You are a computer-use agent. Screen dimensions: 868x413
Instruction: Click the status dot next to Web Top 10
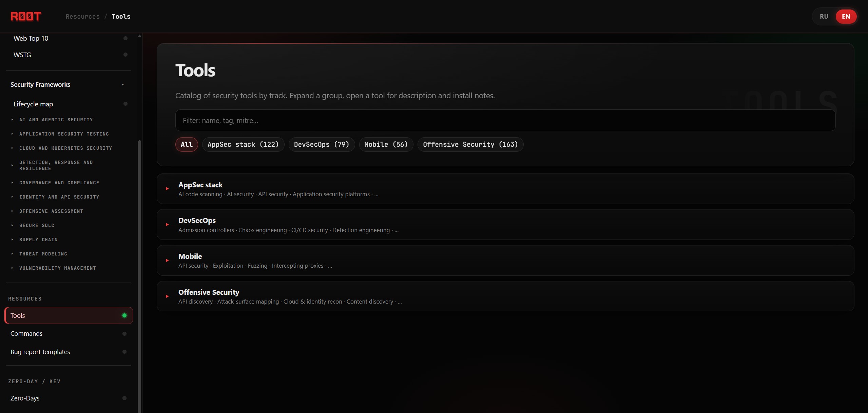click(126, 38)
